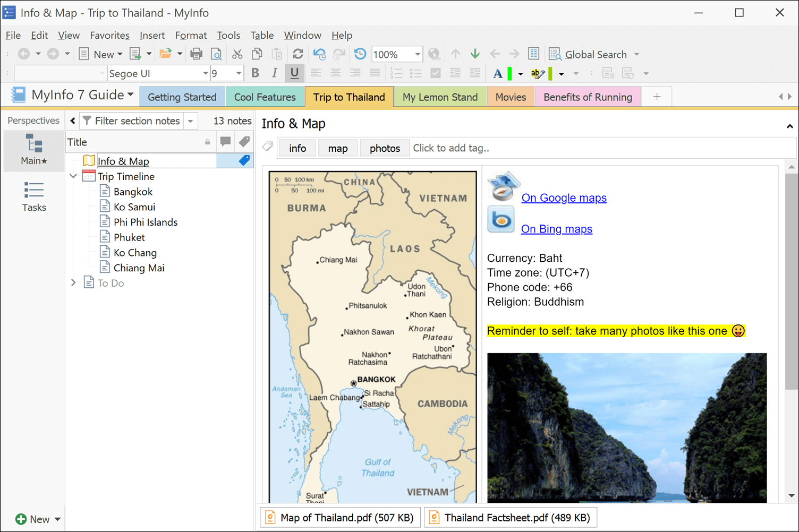The width and height of the screenshot is (799, 532).
Task: Refresh the view
Action: (x=297, y=54)
